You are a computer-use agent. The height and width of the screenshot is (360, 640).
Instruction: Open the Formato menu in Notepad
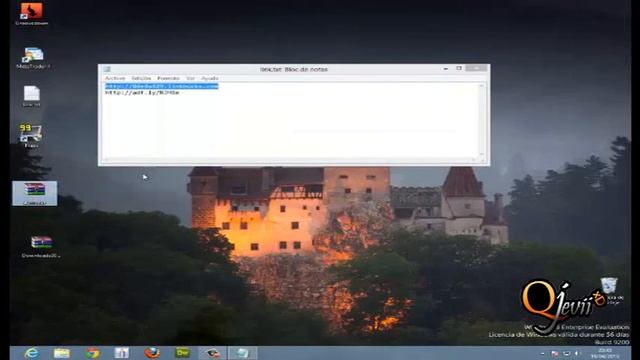tap(168, 78)
